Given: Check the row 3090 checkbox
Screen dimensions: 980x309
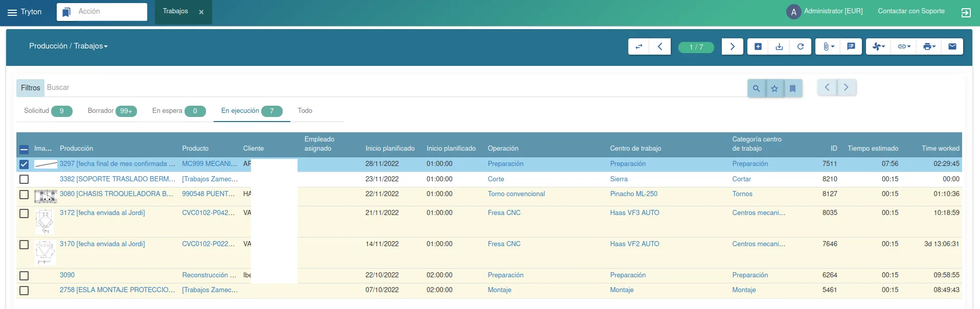Looking at the screenshot, I should [x=24, y=276].
